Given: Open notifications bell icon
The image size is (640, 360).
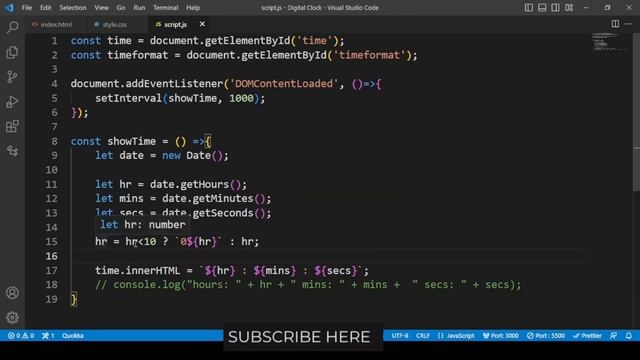Looking at the screenshot, I should point(629,336).
